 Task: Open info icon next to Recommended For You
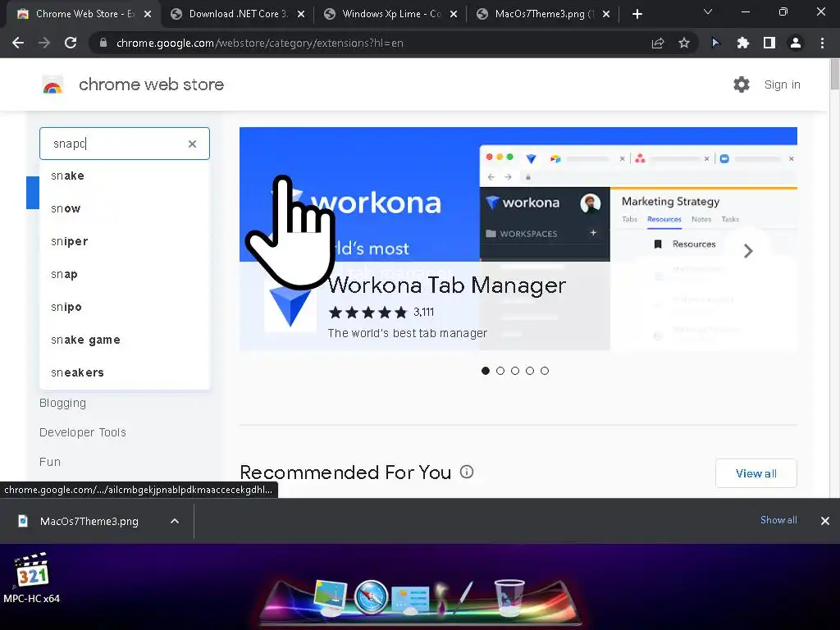coord(467,472)
